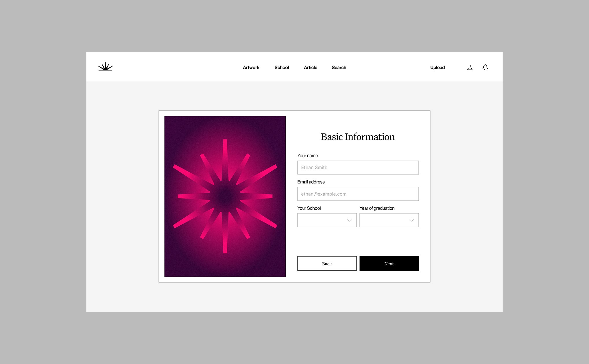Click chevron arrow in Year of graduation field

[411, 220]
